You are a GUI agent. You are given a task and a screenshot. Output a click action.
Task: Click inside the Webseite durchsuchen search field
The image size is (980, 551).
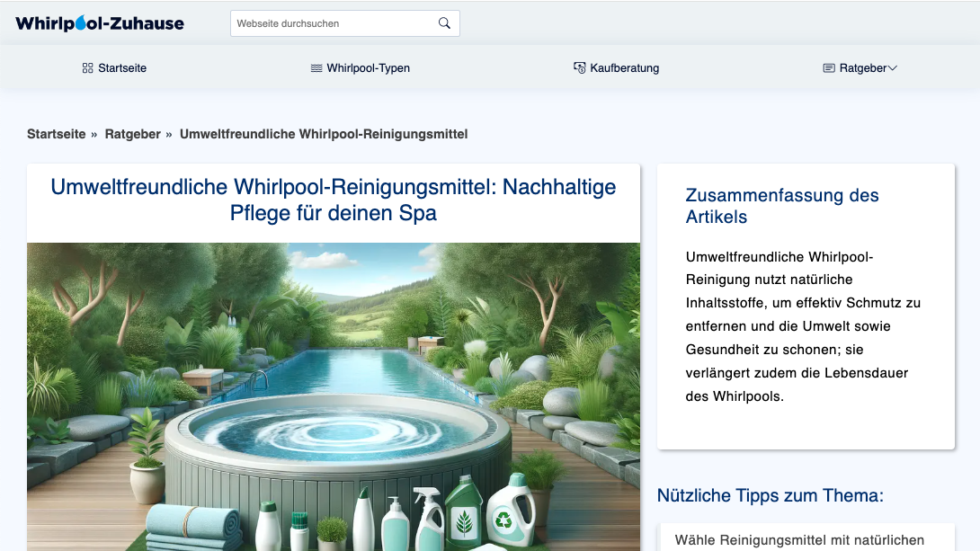333,22
